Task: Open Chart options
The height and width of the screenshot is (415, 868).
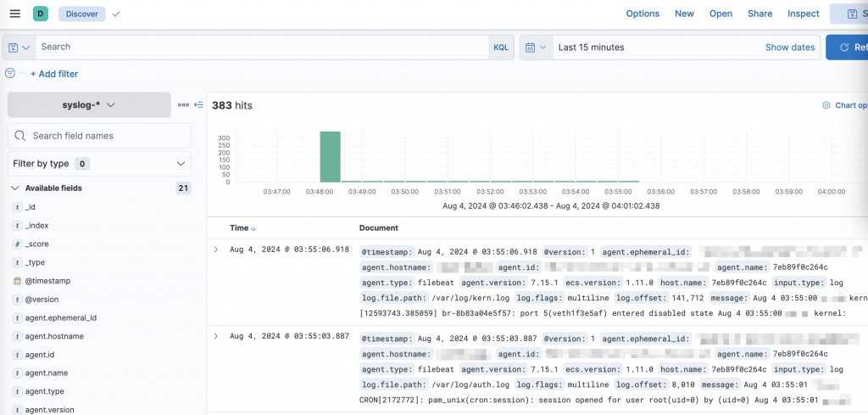Action: click(846, 105)
